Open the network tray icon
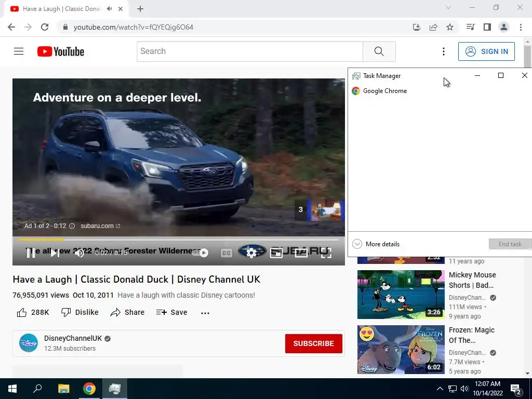The height and width of the screenshot is (399, 532). [453, 389]
